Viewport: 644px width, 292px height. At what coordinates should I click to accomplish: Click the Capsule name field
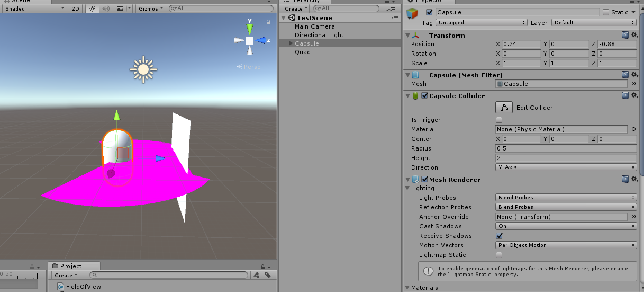(x=517, y=12)
